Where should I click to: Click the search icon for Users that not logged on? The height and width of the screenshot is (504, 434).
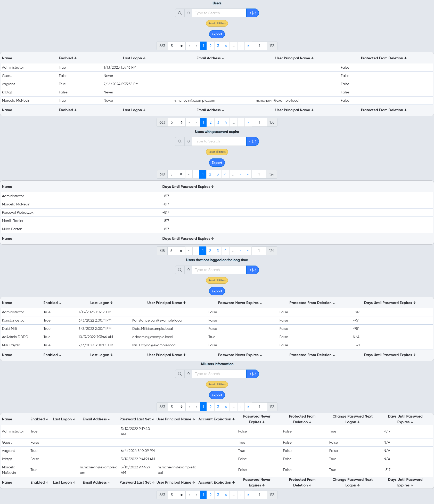coord(180,270)
